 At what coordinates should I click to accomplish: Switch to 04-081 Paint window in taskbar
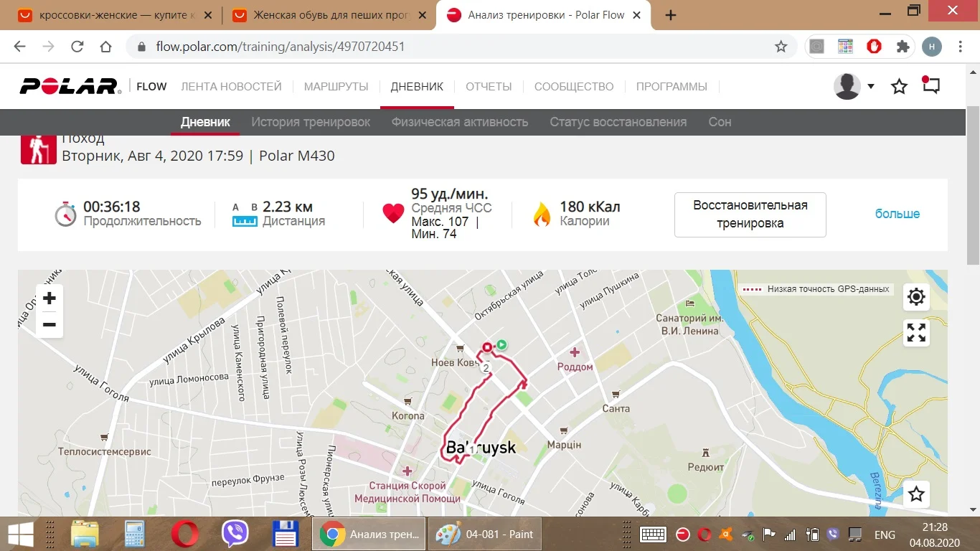click(x=486, y=534)
